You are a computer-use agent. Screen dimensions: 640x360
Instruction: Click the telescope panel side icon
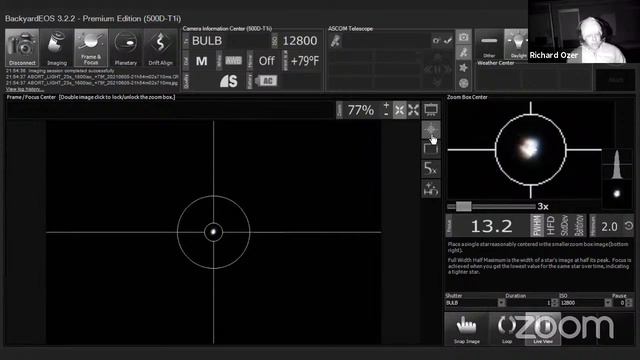pos(463,52)
